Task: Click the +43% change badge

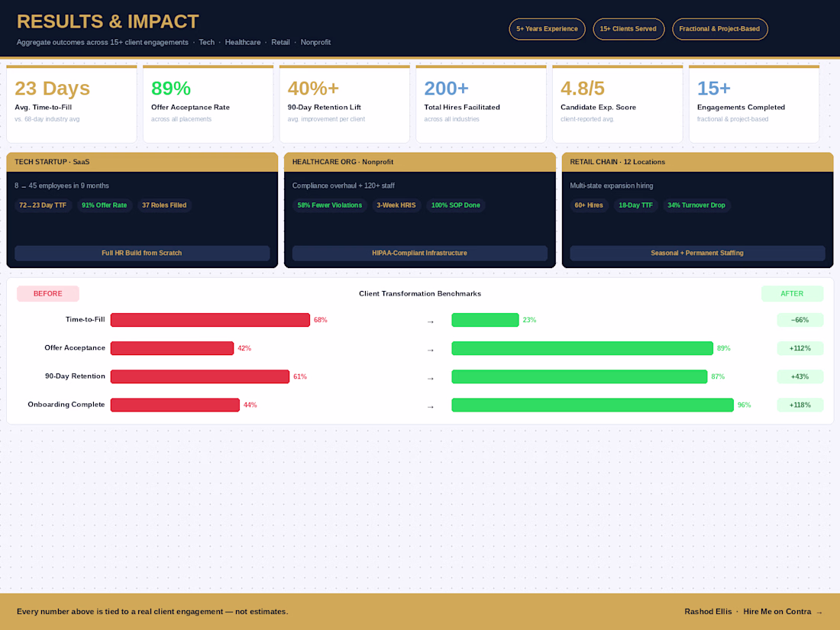Action: 800,376
